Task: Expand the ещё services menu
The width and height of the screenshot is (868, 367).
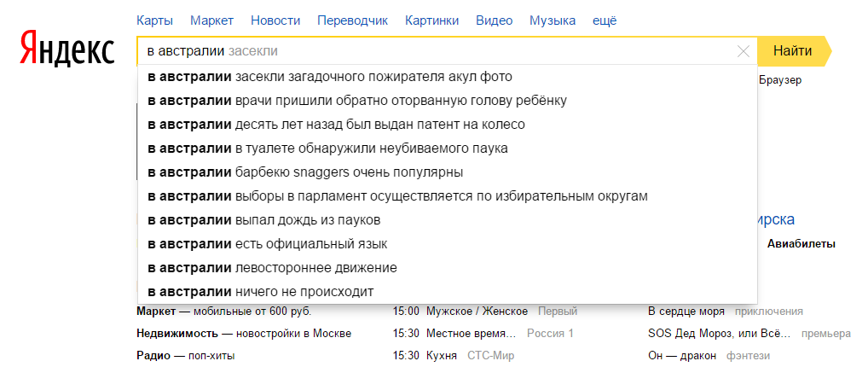Action: [x=605, y=21]
